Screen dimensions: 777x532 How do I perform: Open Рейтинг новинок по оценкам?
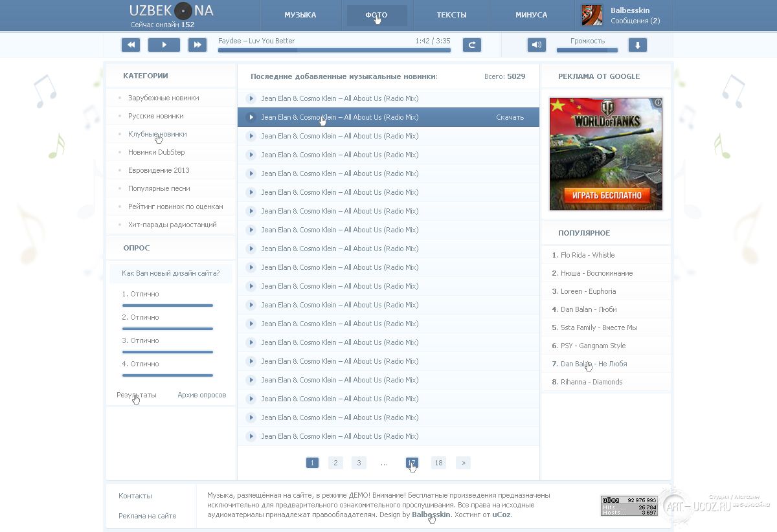pos(175,206)
